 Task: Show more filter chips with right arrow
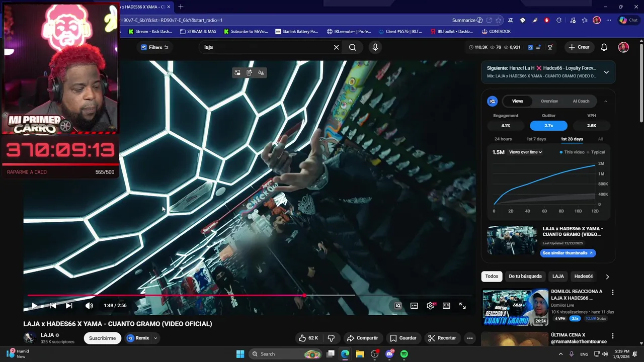pos(607,277)
